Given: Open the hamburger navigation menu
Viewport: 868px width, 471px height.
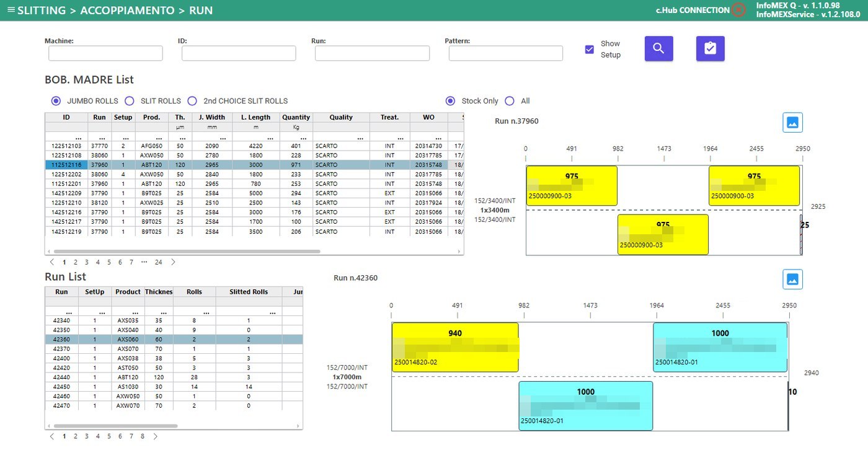Looking at the screenshot, I should [x=11, y=11].
